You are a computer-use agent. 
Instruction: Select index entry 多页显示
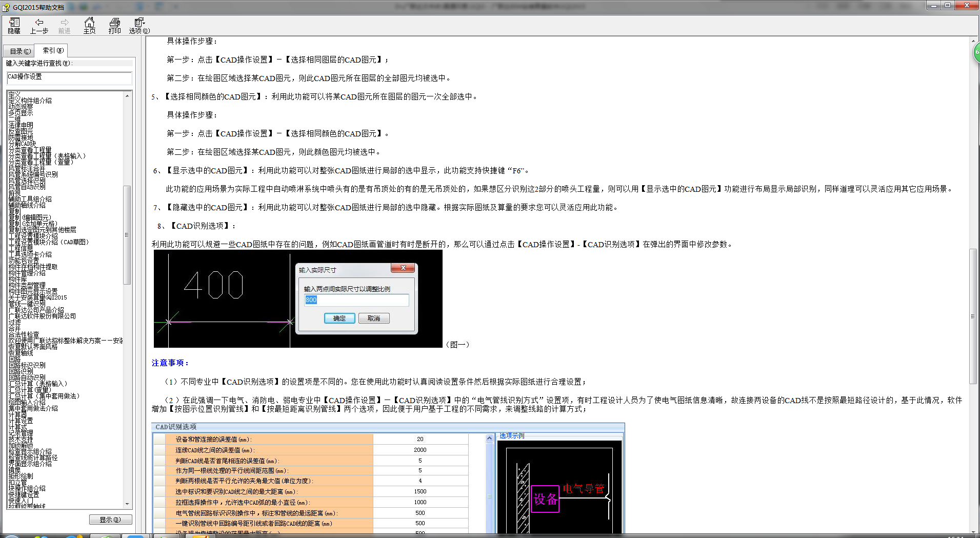21,113
